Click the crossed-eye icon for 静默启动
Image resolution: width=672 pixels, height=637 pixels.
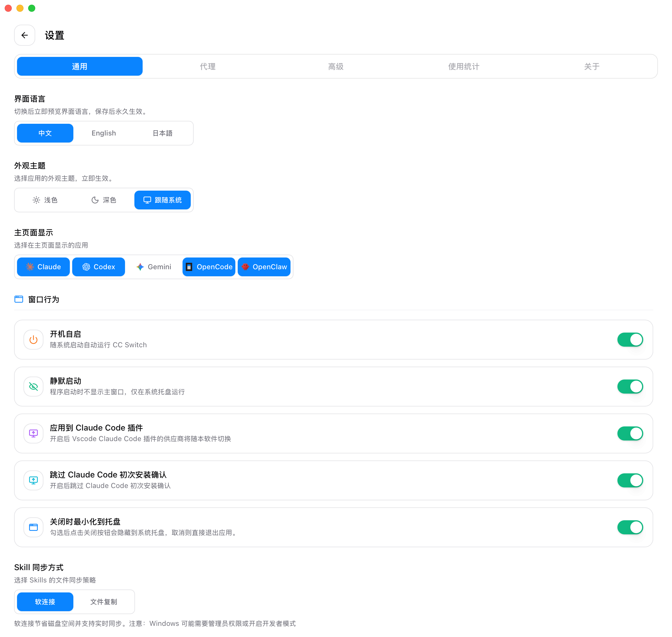(33, 387)
